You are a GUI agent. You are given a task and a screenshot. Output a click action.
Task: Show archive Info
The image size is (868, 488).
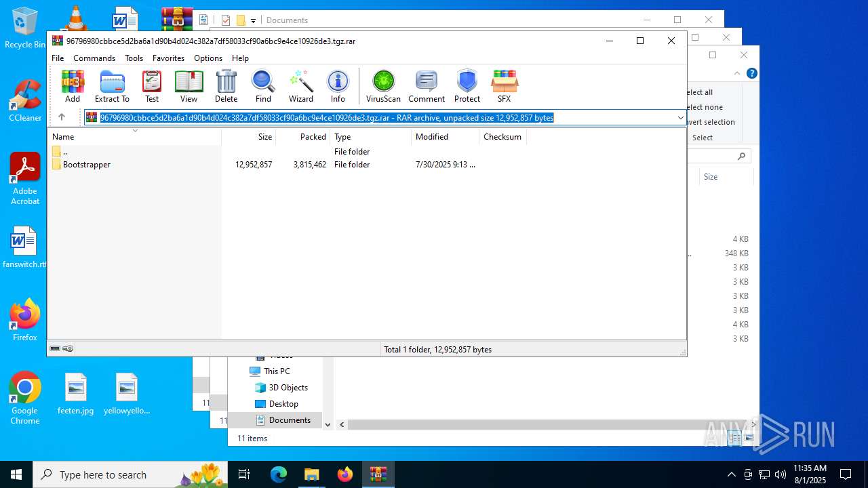338,86
